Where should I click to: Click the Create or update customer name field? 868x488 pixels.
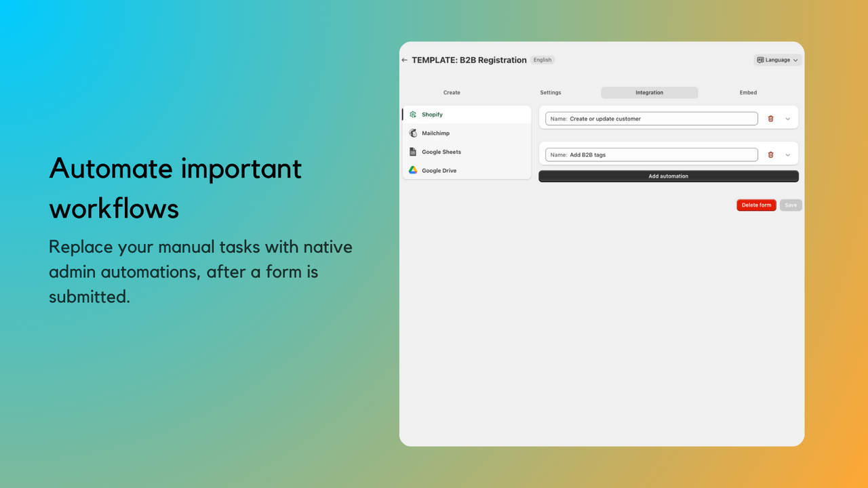pyautogui.click(x=652, y=119)
